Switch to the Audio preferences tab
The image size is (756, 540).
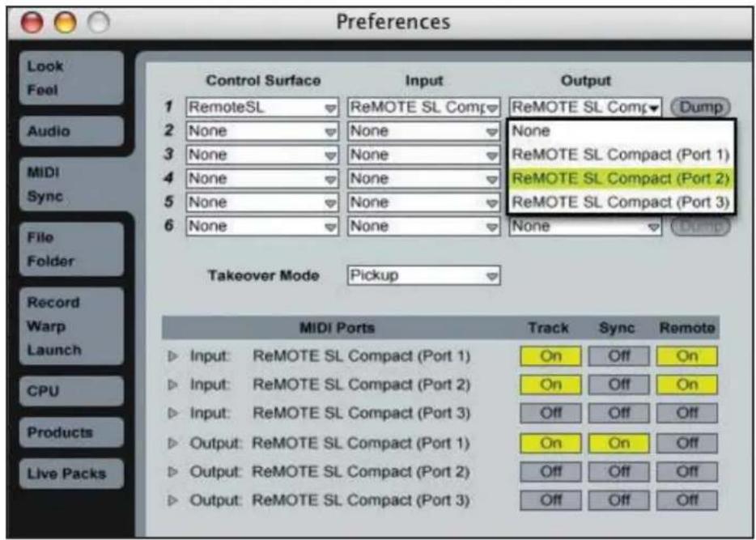71,131
